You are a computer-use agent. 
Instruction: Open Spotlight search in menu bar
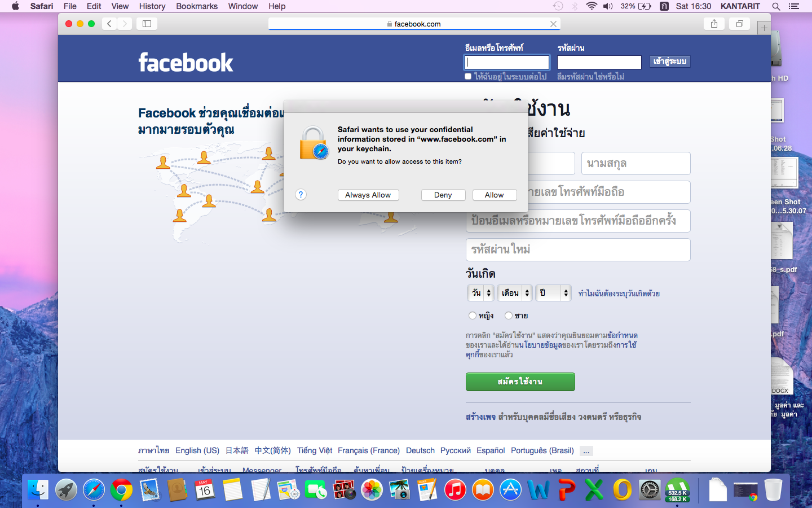pos(776,6)
